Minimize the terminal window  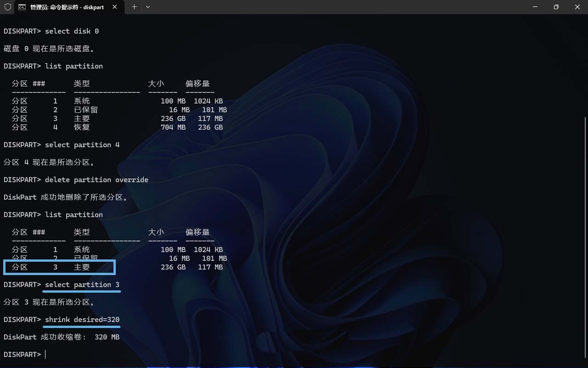535,7
